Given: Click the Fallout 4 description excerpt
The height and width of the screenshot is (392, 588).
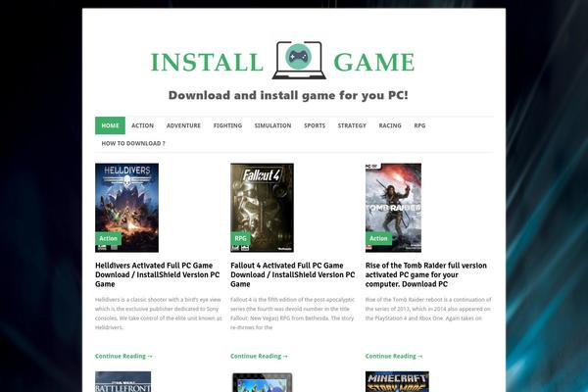Looking at the screenshot, I should coord(292,314).
